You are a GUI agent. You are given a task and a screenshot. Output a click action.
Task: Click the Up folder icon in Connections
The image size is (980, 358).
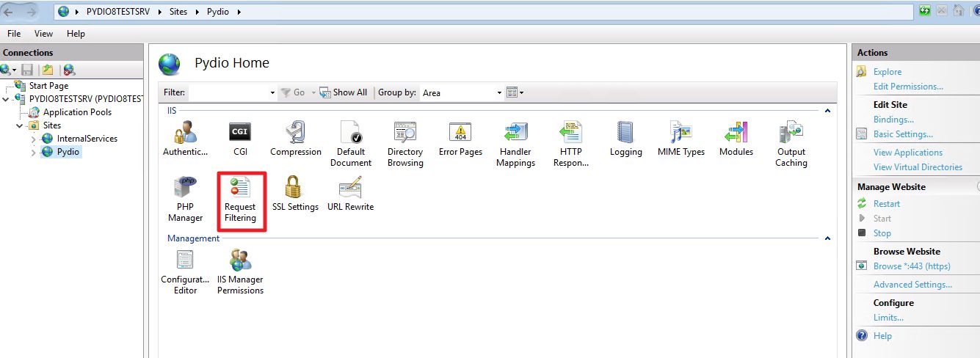pyautogui.click(x=47, y=70)
